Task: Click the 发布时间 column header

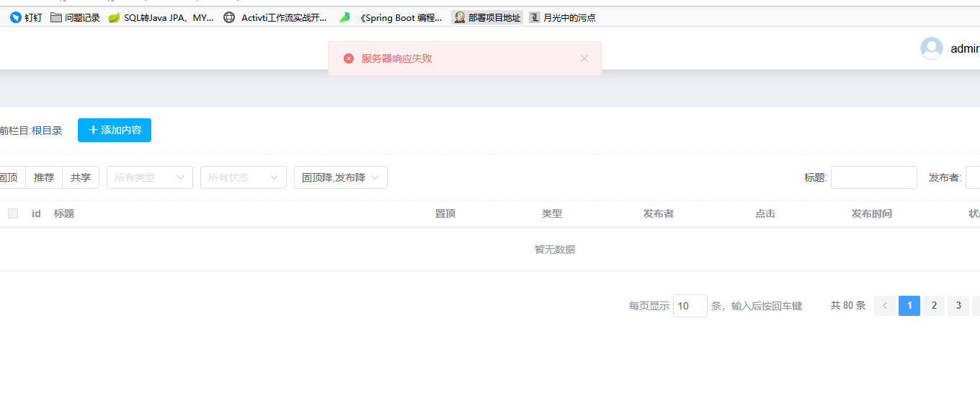Action: [872, 214]
